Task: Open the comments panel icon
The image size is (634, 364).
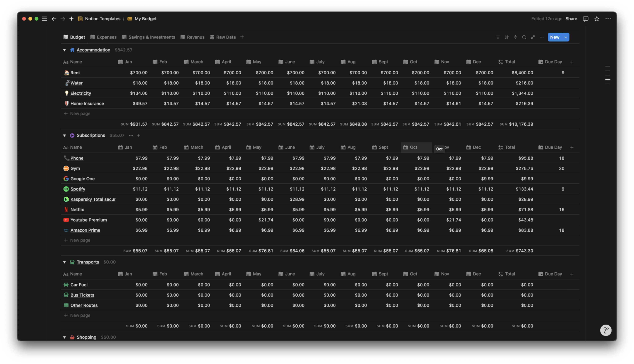Action: [585, 19]
